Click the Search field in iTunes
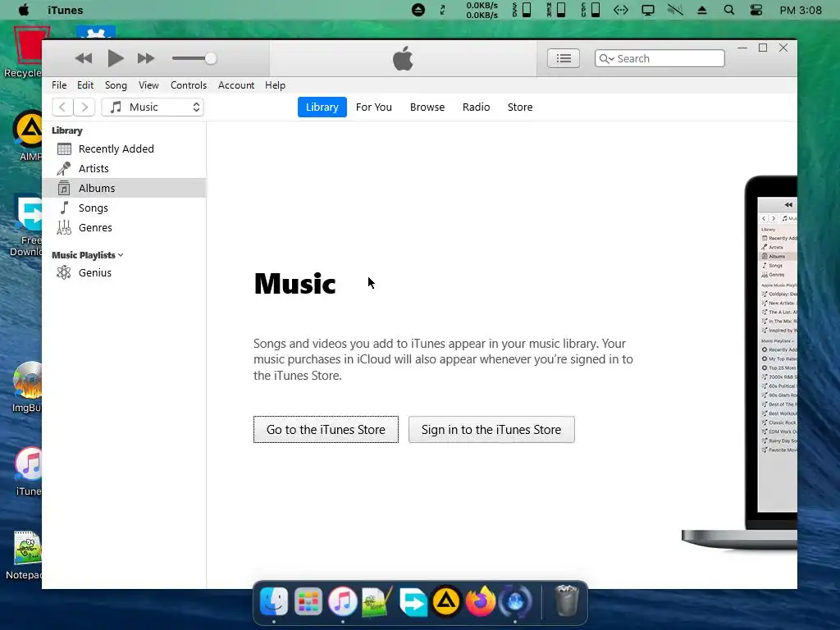Viewport: 840px width, 630px height. pos(660,58)
